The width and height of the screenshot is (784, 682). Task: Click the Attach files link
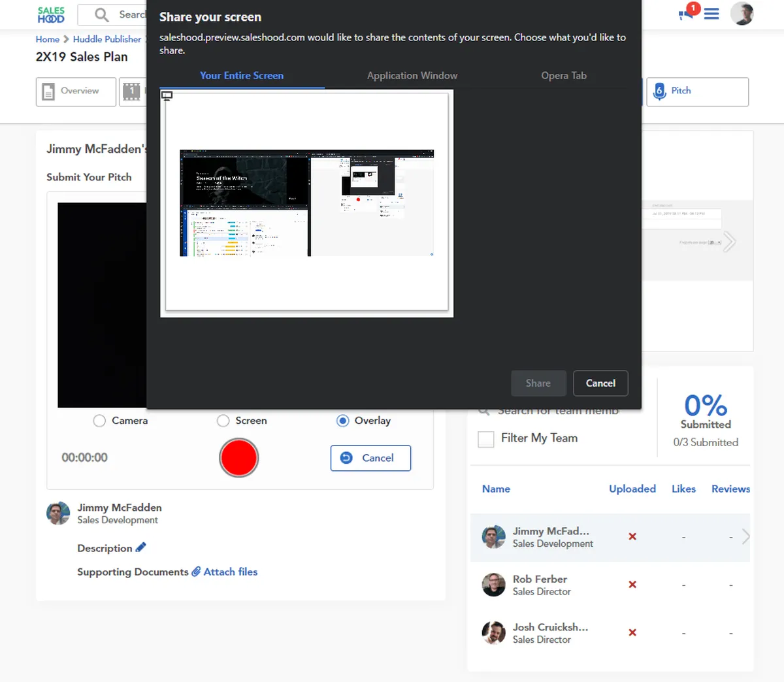click(x=230, y=572)
